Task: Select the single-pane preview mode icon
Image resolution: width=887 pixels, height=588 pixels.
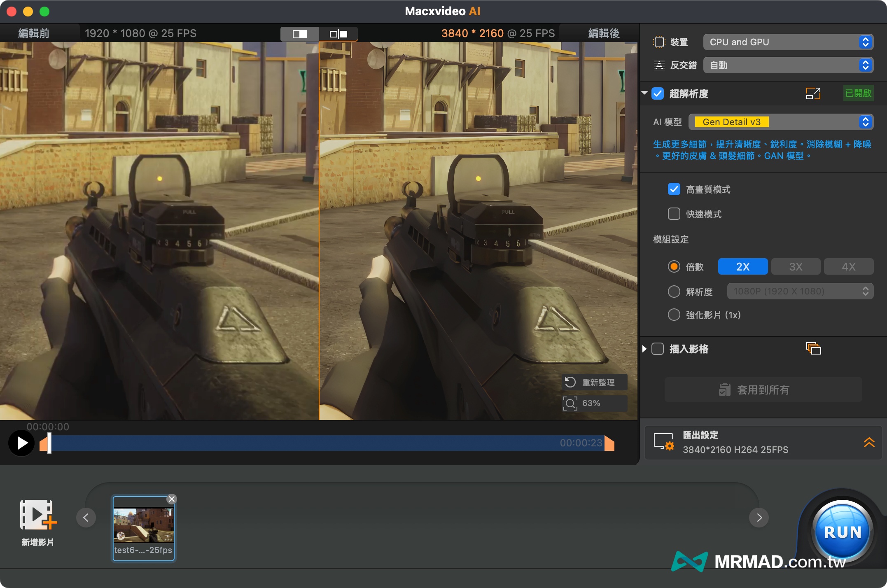Action: (x=299, y=34)
